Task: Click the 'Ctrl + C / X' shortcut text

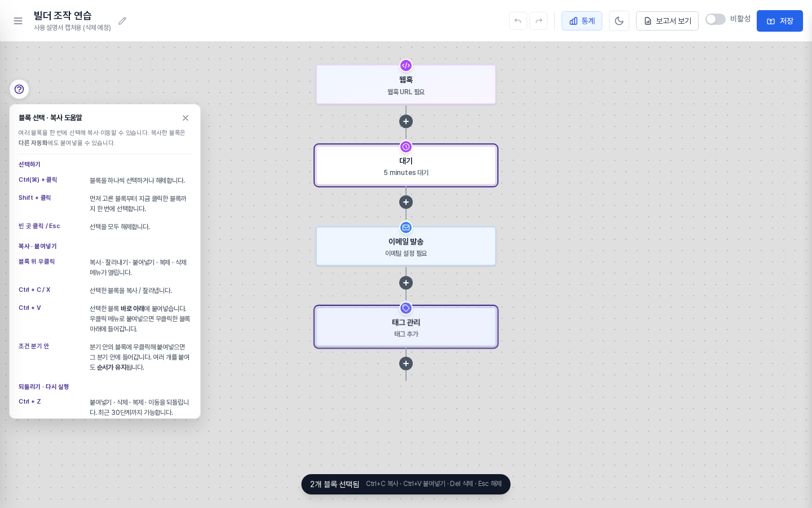Action: click(34, 290)
